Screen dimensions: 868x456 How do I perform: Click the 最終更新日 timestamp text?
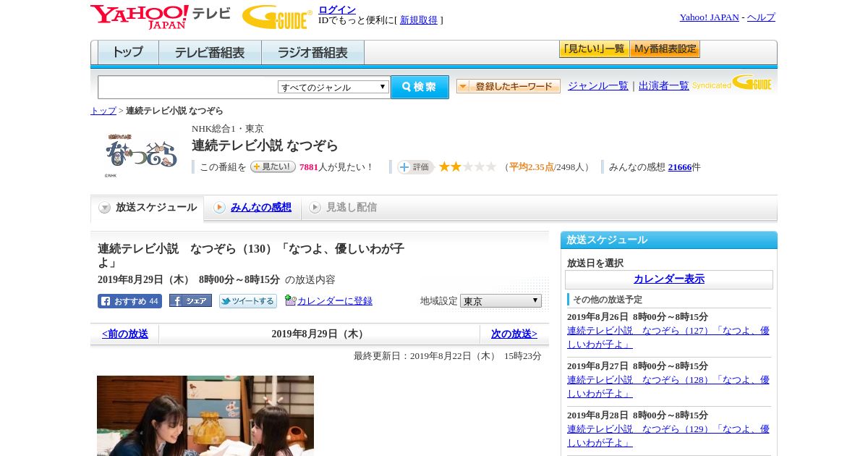pos(448,356)
